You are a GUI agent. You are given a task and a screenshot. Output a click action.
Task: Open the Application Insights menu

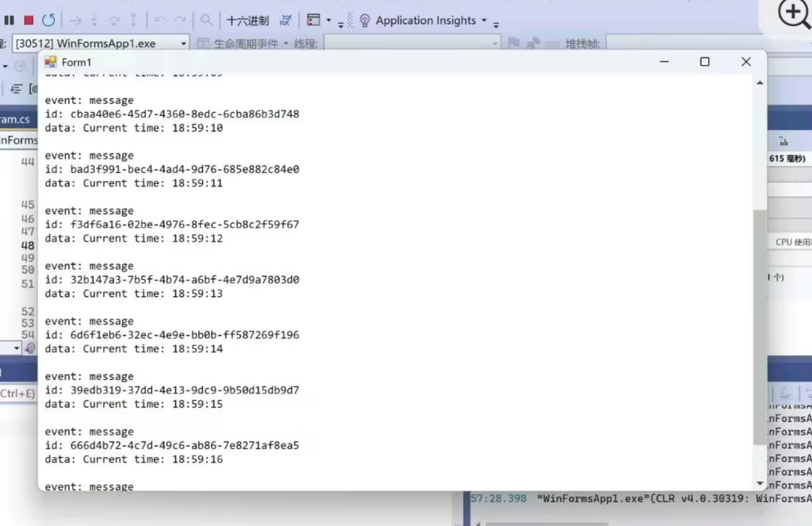(x=425, y=20)
